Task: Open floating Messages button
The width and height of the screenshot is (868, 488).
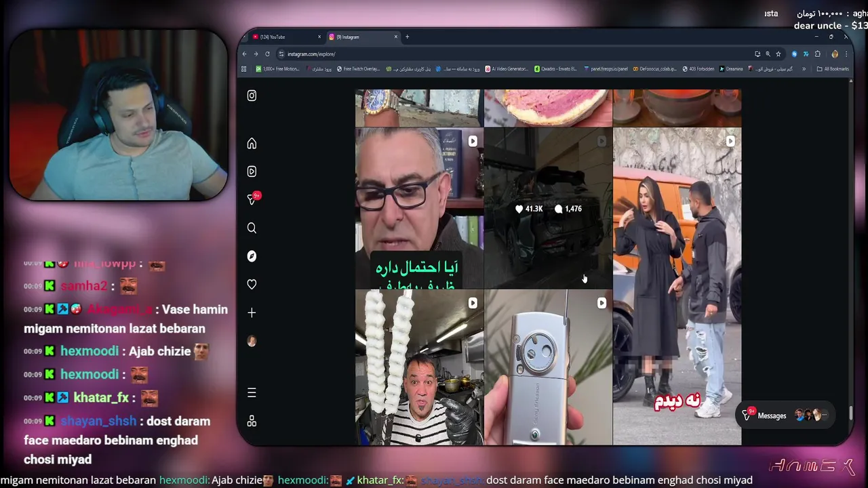Action: point(785,415)
